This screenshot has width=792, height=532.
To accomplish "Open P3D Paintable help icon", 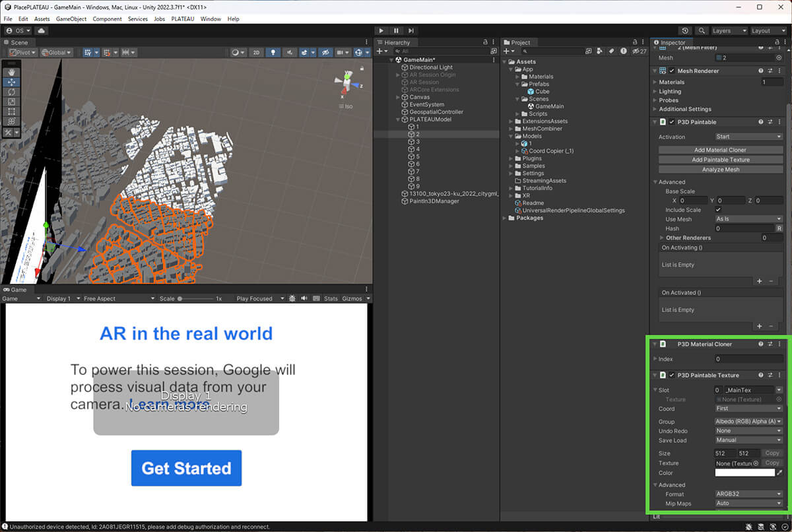I will click(761, 122).
